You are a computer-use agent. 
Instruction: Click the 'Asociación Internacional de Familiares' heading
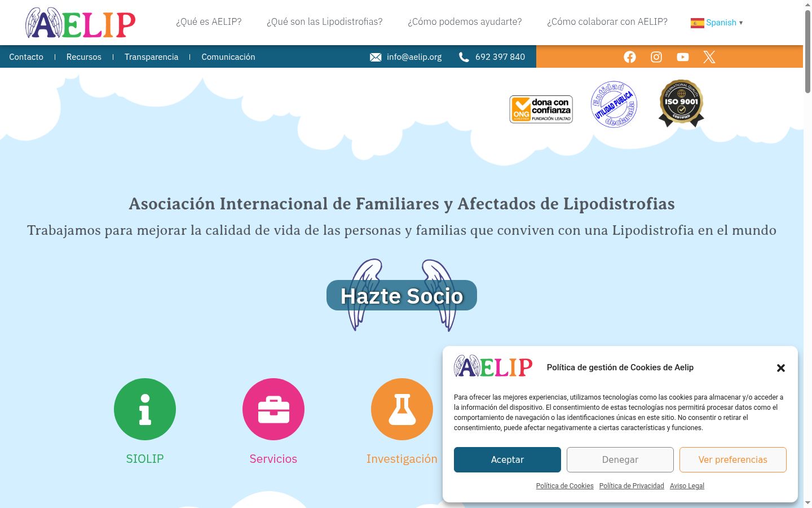401,204
